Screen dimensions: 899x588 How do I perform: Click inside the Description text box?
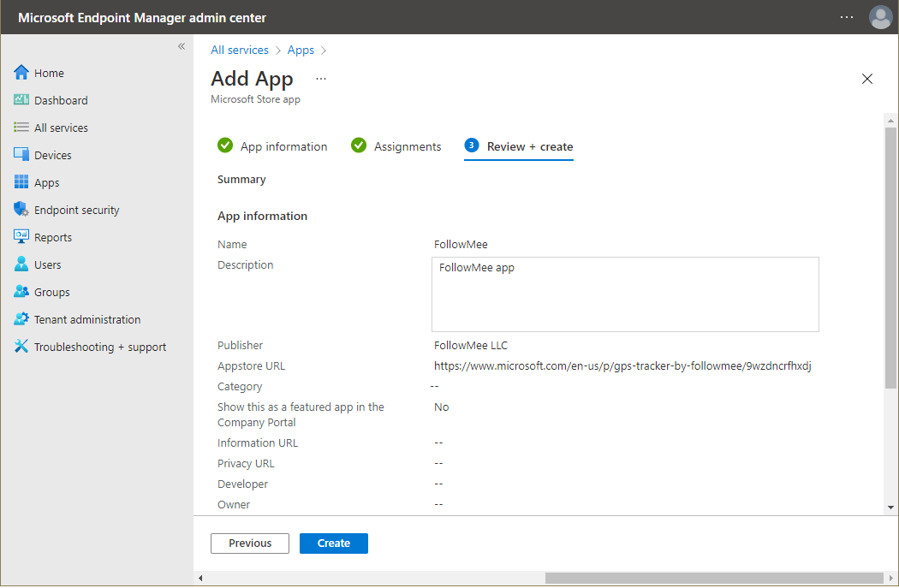pos(625,293)
